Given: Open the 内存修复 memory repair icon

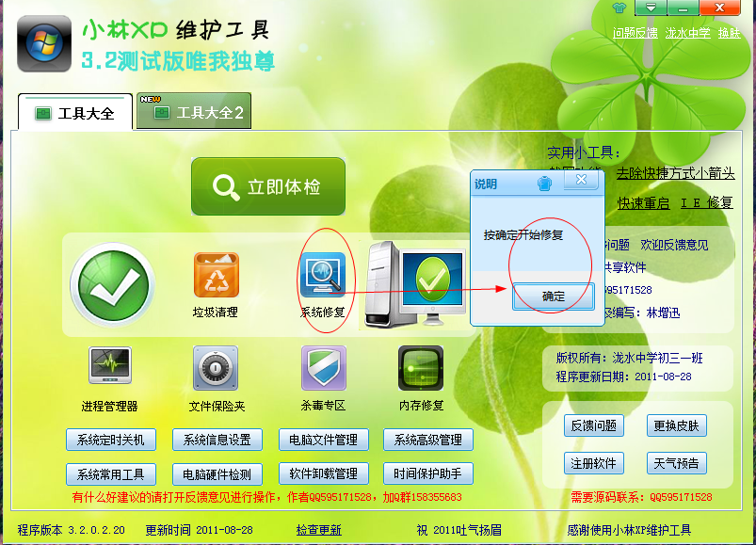Looking at the screenshot, I should tap(421, 368).
